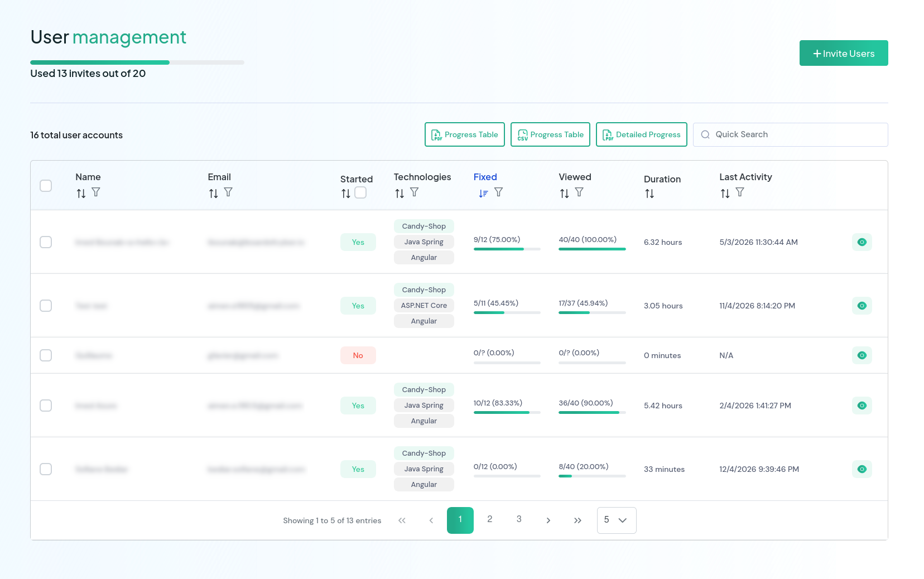
Task: Check the row with 10/12 (83.33%) fixed
Action: click(x=46, y=406)
